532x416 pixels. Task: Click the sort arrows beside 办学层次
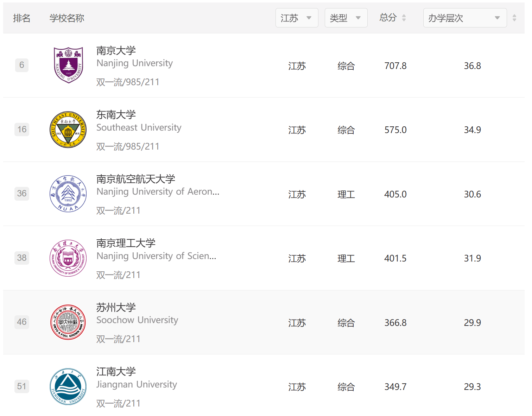click(x=514, y=18)
